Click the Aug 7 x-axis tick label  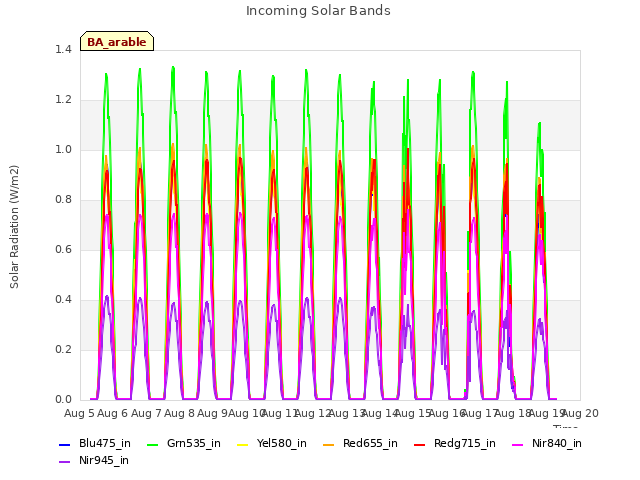click(x=146, y=413)
